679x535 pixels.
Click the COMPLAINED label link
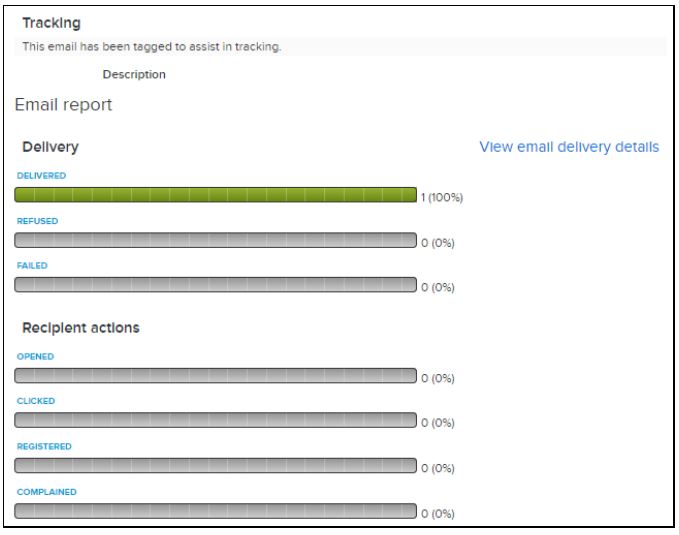click(46, 492)
